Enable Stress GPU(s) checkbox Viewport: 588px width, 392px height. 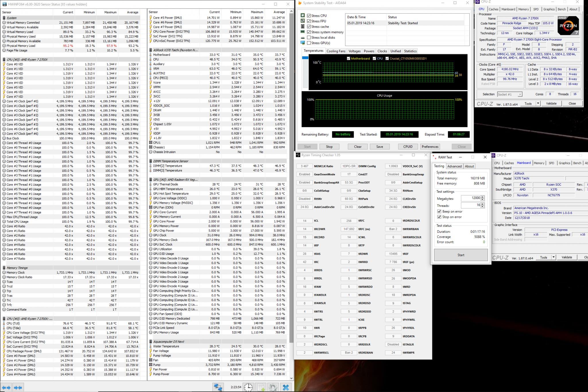click(309, 43)
